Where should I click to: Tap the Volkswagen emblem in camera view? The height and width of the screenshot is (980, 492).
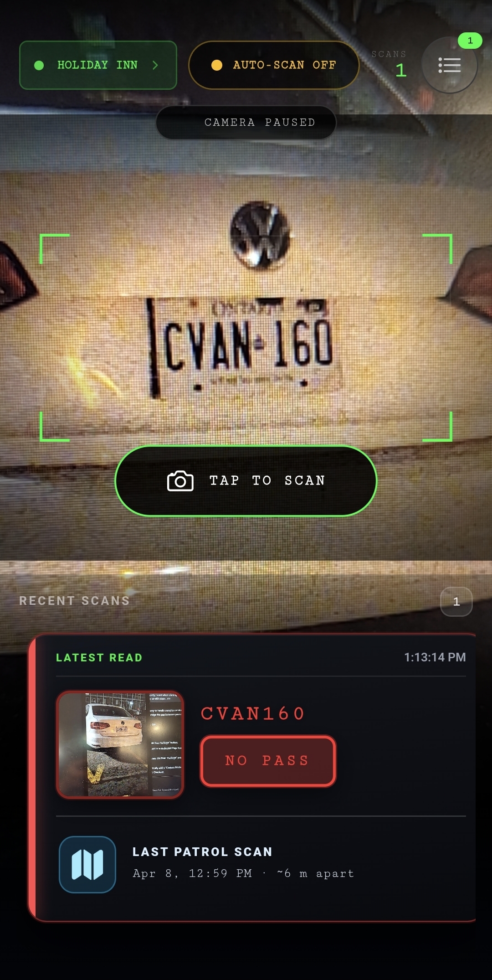pyautogui.click(x=260, y=235)
